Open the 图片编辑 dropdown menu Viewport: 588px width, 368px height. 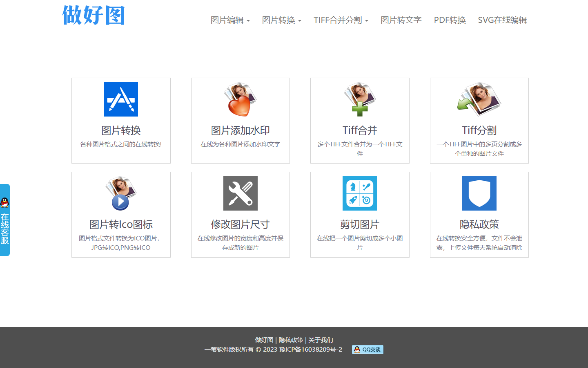[x=230, y=20]
